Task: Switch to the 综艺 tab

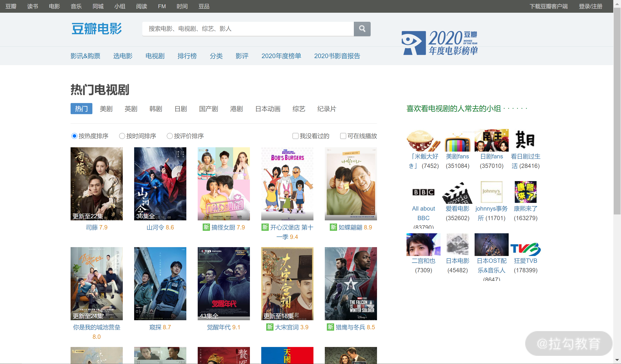Action: click(299, 109)
